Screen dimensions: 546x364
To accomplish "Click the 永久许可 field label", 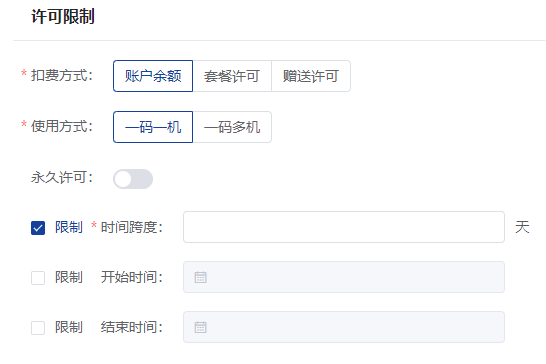I will tap(62, 177).
